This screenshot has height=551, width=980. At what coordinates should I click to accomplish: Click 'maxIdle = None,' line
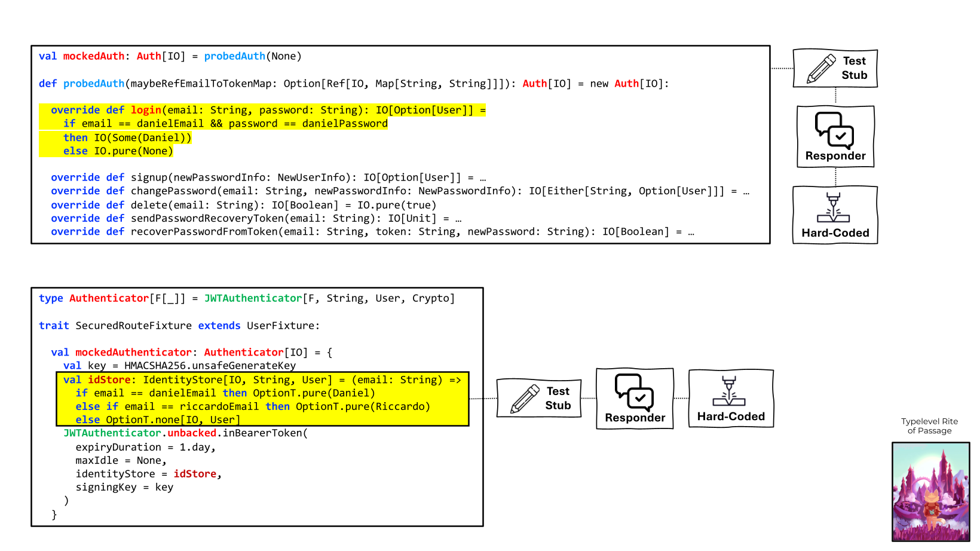click(121, 461)
